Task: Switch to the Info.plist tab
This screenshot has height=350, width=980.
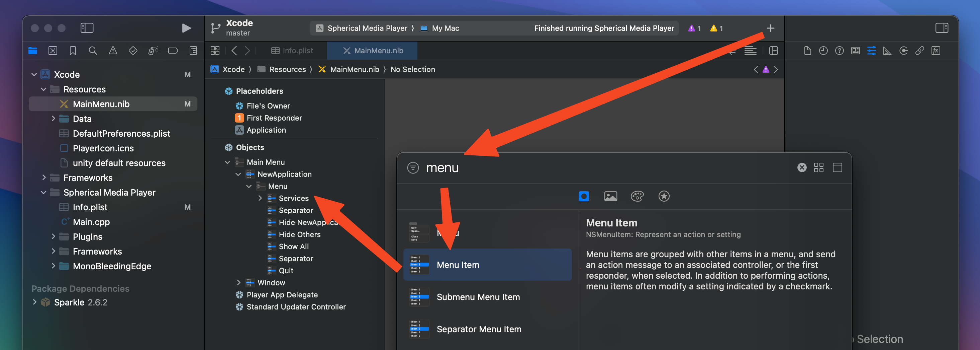Action: tap(292, 51)
